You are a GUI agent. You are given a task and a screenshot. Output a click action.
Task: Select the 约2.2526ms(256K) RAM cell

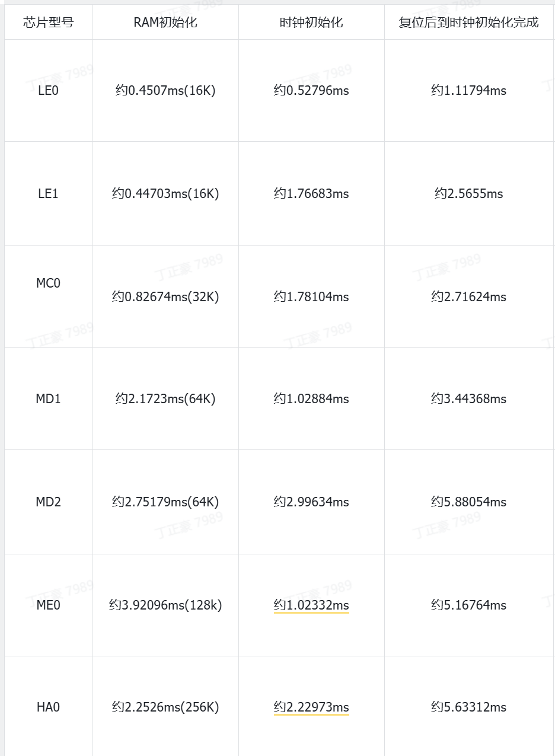(x=165, y=707)
